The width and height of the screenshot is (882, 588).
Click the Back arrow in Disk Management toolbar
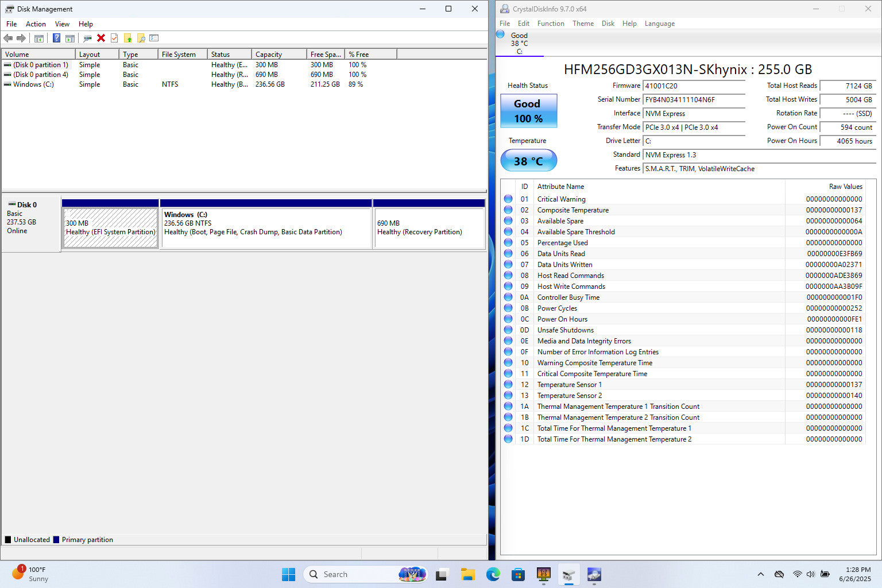[x=8, y=38]
